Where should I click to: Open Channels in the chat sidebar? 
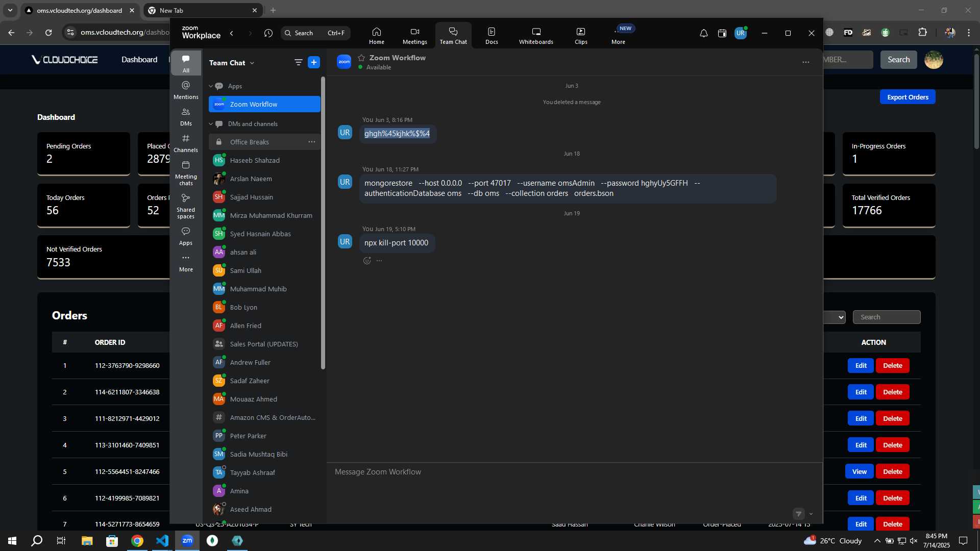click(x=186, y=143)
